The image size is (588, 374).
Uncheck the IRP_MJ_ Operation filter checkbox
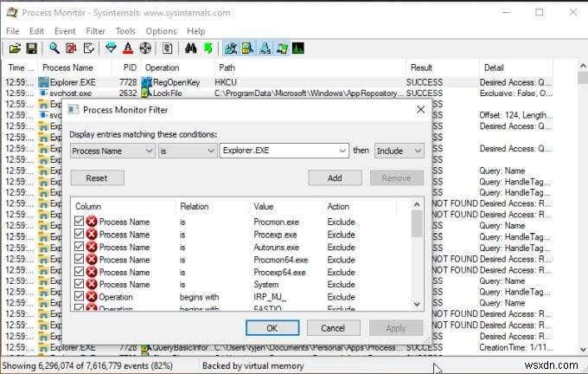(x=79, y=296)
